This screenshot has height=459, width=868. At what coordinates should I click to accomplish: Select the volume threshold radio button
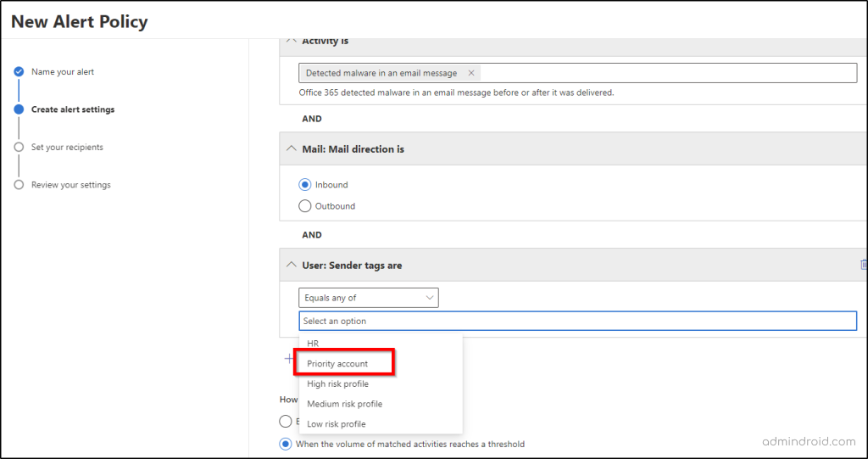[x=286, y=444]
